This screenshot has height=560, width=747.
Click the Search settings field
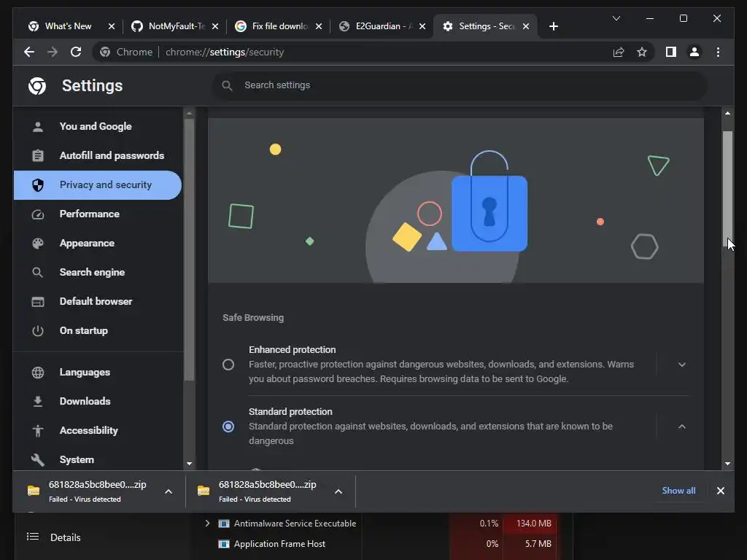(460, 86)
